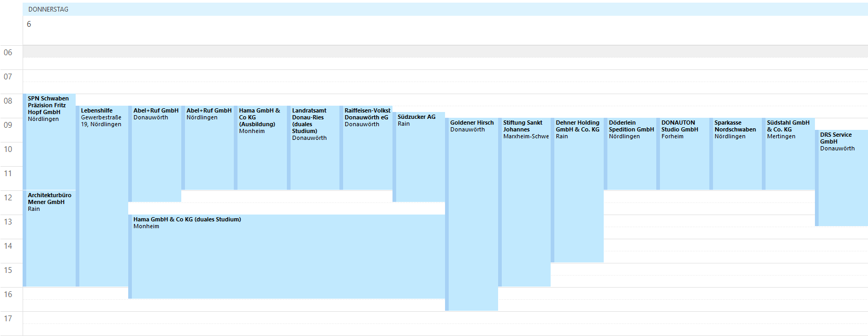This screenshot has width=868, height=336.
Task: Open the Goldener Hirsch Donauwörth appointment
Action: (x=472, y=214)
